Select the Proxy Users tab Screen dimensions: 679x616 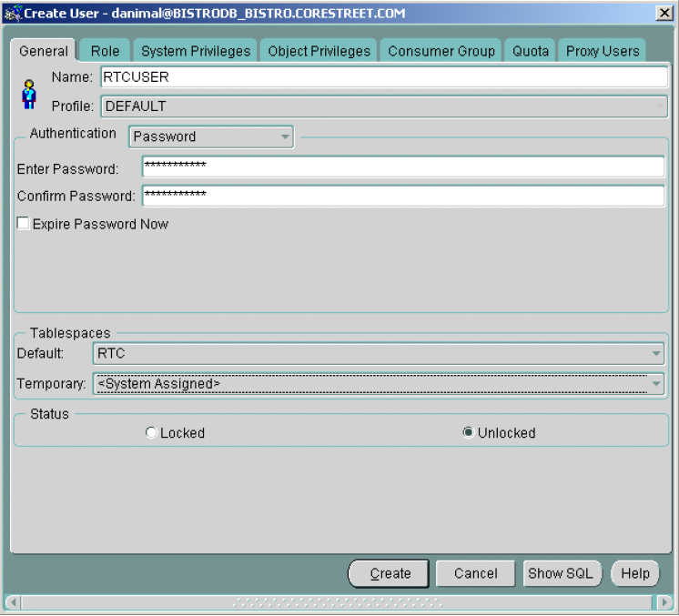(602, 51)
